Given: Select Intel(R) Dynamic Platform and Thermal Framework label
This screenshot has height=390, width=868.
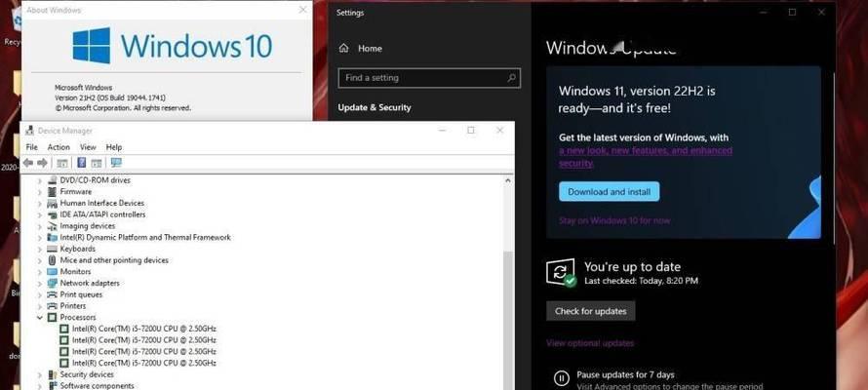Looking at the screenshot, I should [145, 237].
